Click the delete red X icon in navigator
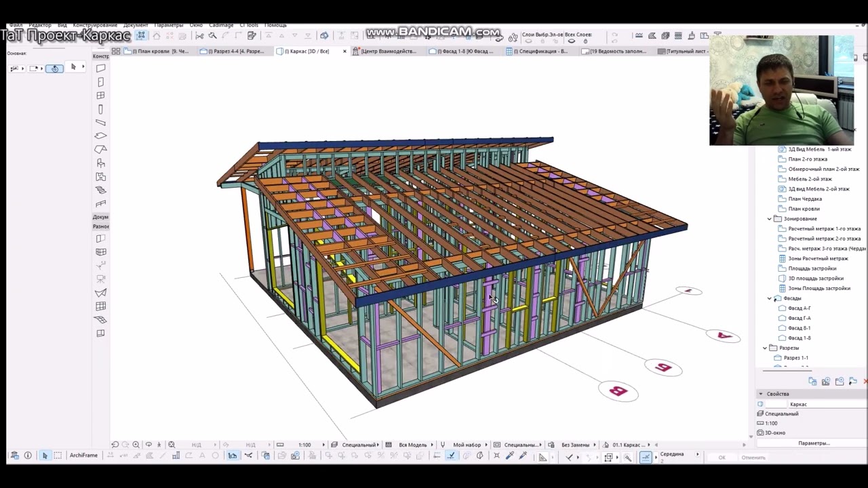This screenshot has height=488, width=868. point(865,382)
